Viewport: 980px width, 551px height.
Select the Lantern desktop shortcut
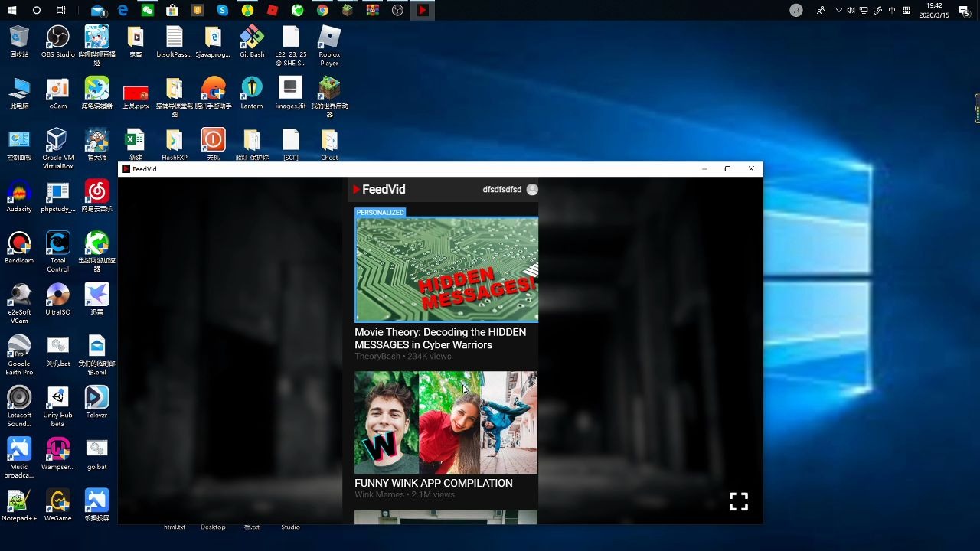(252, 93)
